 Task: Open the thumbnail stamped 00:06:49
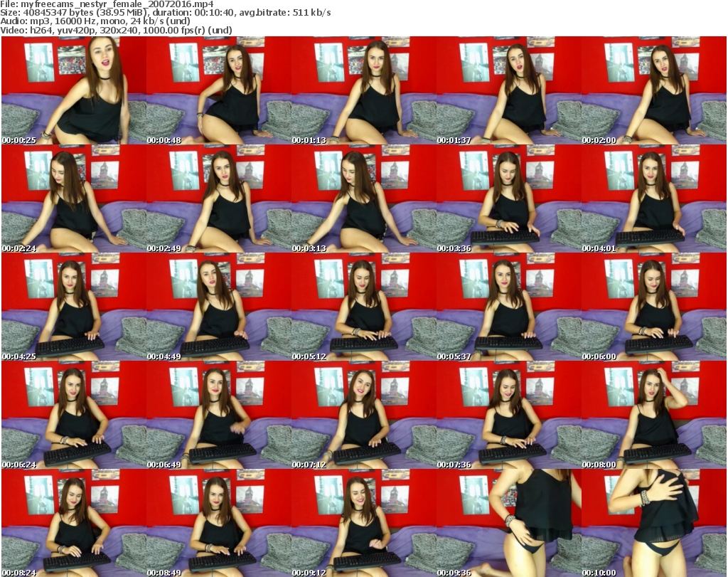pyautogui.click(x=219, y=415)
